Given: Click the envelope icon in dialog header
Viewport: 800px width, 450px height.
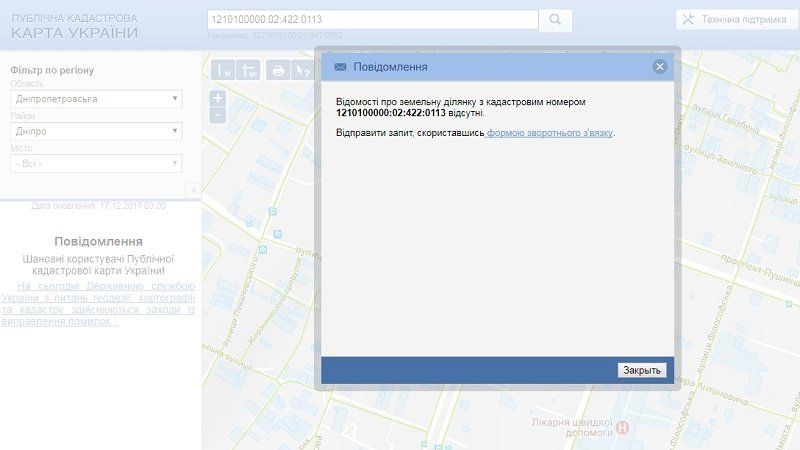Looking at the screenshot, I should tap(340, 67).
